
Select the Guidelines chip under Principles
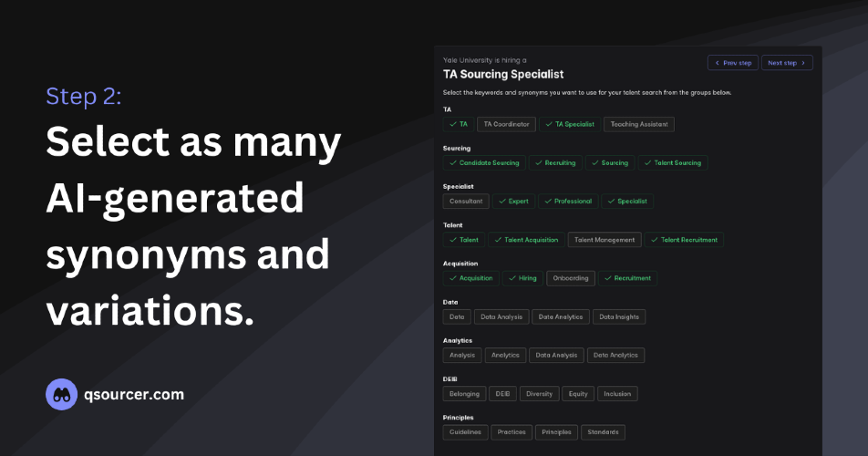465,432
